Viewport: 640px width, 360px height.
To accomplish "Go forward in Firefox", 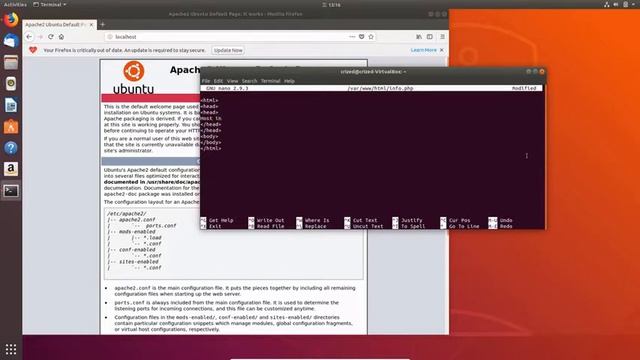I will (x=40, y=37).
